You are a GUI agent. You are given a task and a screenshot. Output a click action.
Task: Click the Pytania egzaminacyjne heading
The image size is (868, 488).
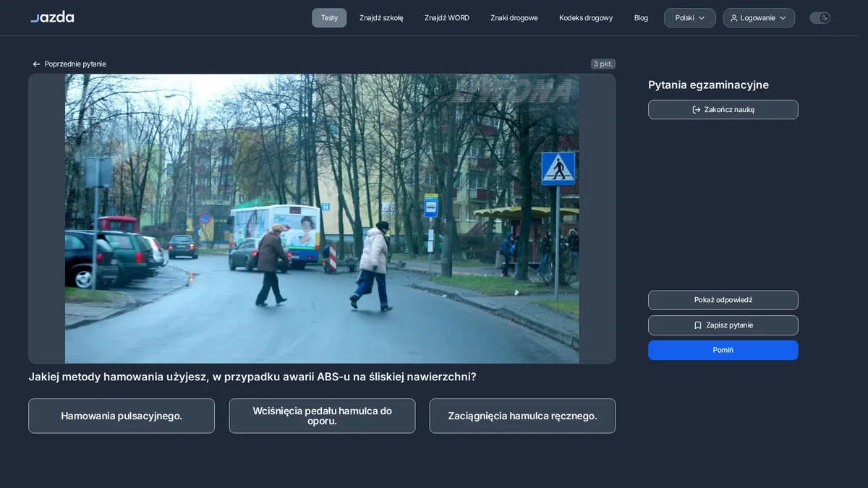(708, 85)
